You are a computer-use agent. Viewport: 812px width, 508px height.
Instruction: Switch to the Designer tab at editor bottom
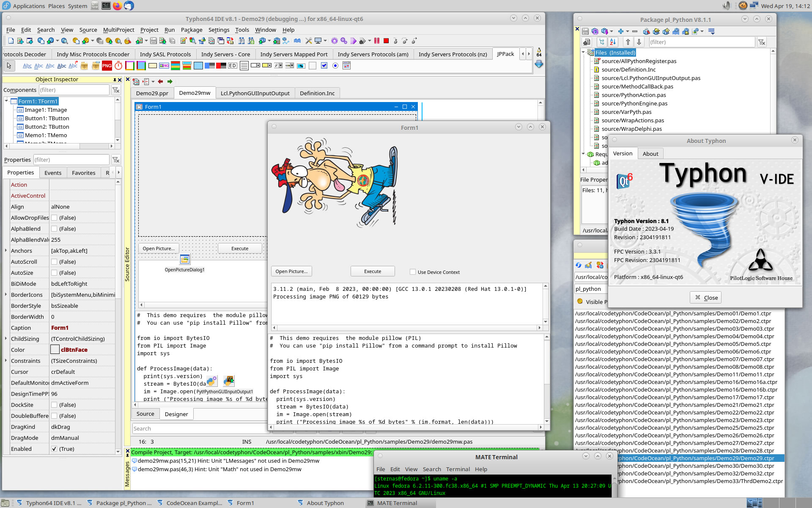click(176, 414)
